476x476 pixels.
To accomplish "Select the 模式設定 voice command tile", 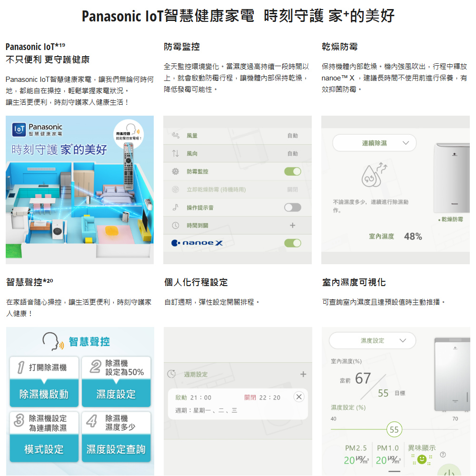I will (44, 449).
